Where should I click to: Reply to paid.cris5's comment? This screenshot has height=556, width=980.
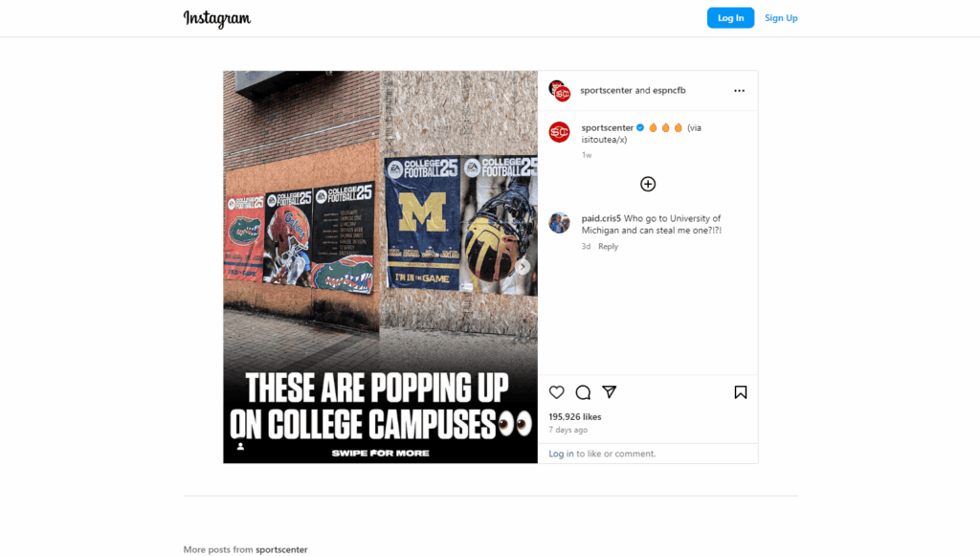coord(608,246)
